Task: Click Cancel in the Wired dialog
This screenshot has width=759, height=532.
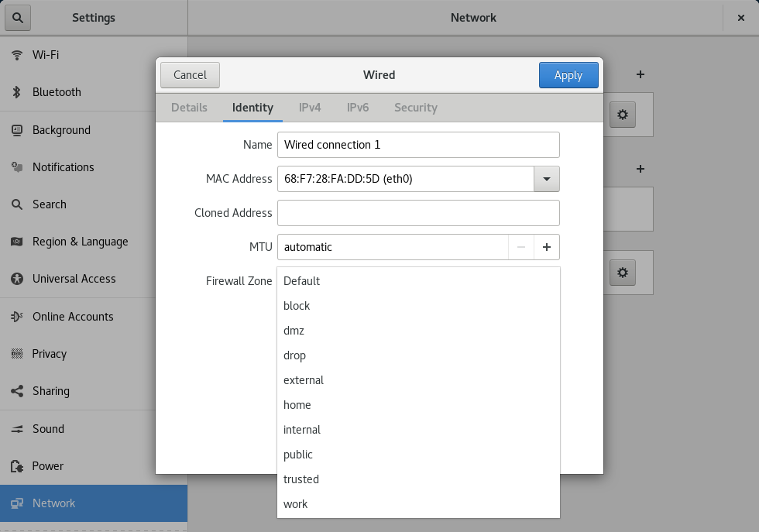Action: (190, 75)
